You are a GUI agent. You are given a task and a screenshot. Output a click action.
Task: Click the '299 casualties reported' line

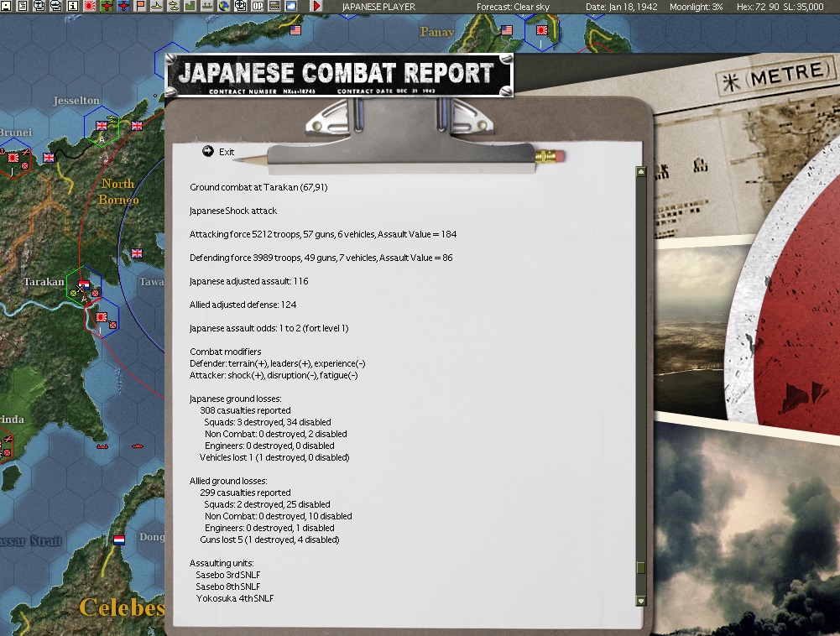tap(245, 493)
